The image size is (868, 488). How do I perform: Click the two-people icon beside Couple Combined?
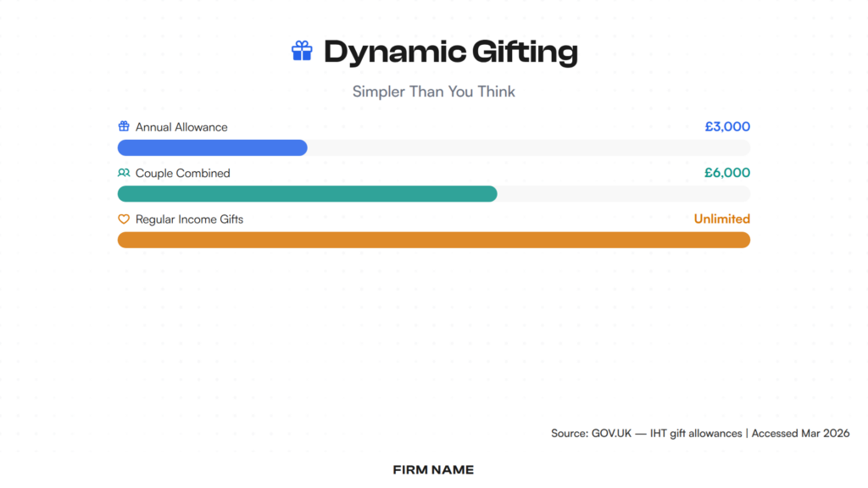click(x=124, y=173)
